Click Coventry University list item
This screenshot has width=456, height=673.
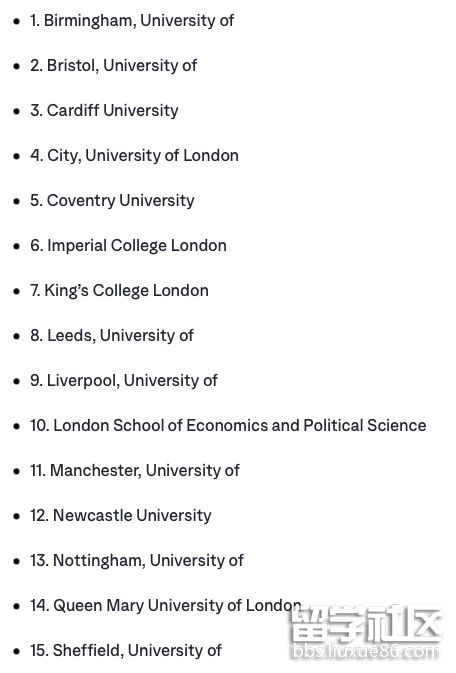pyautogui.click(x=112, y=201)
